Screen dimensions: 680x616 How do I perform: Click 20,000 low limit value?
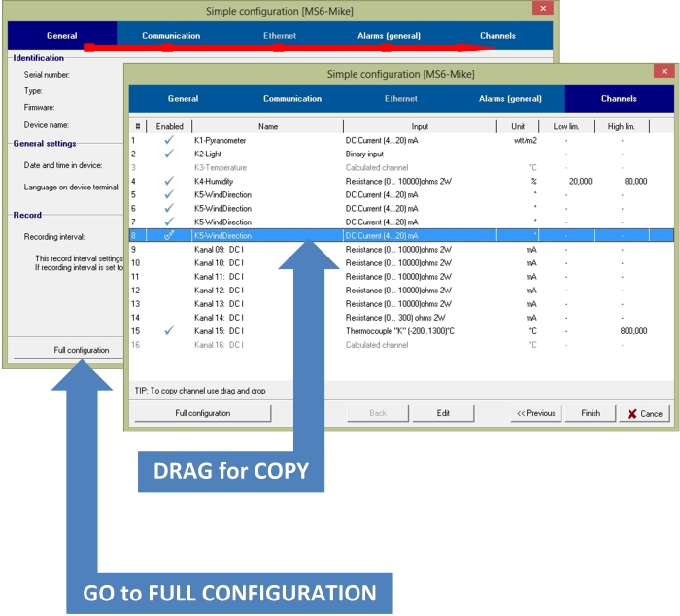point(580,181)
